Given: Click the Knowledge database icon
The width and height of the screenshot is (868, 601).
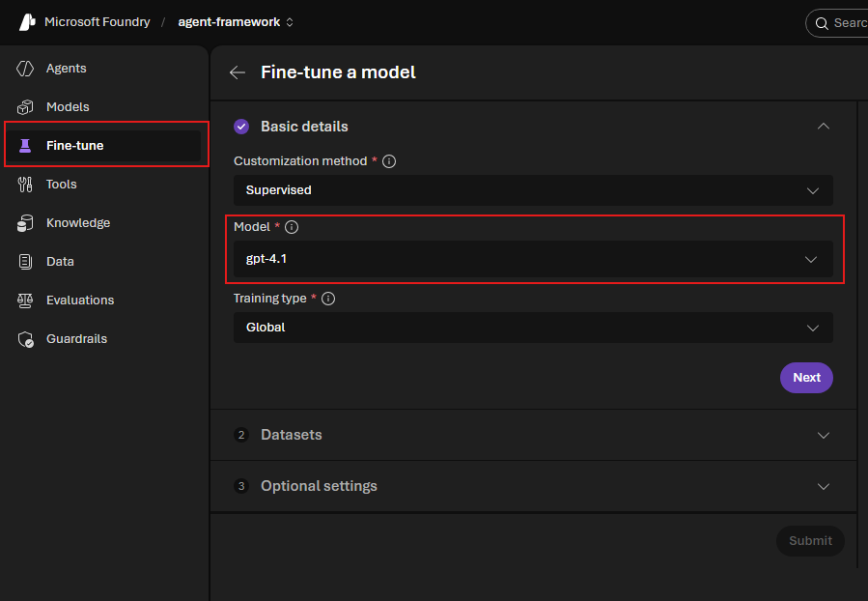Looking at the screenshot, I should (x=25, y=223).
